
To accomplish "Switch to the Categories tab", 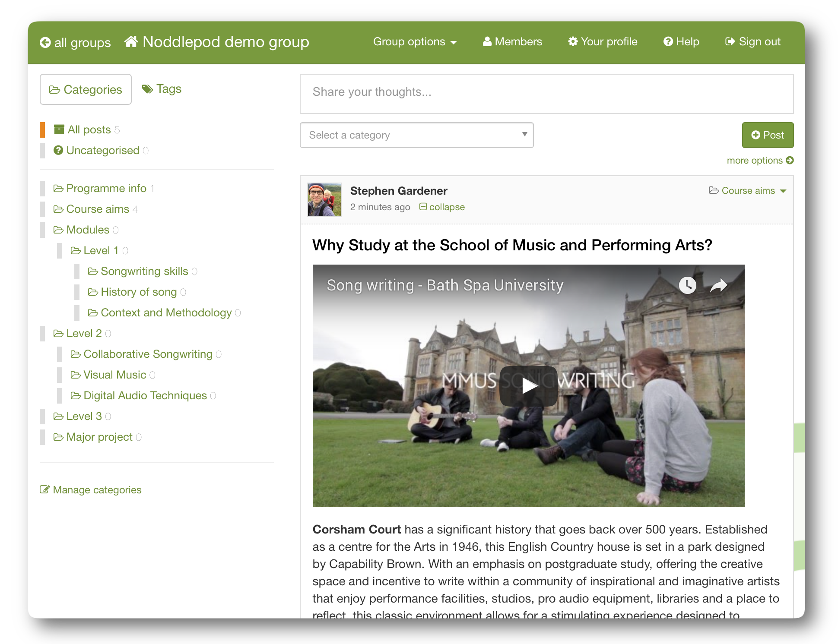I will 86,89.
